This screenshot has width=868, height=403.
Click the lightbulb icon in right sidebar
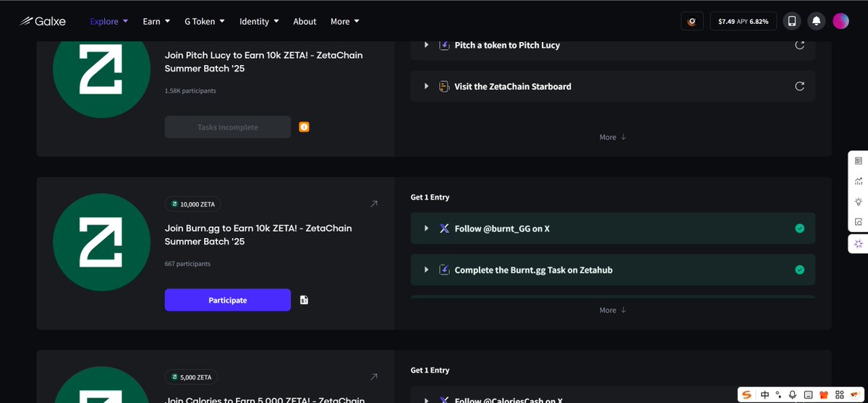pyautogui.click(x=859, y=201)
